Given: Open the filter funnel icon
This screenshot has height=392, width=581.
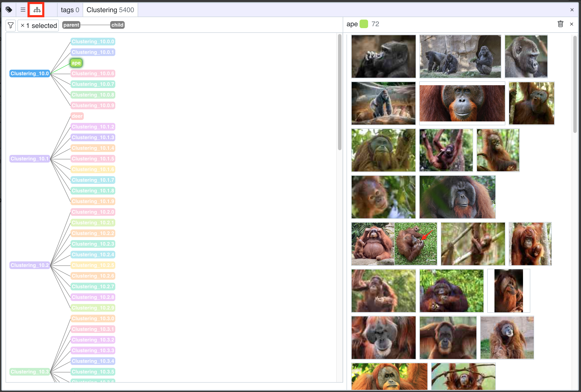Looking at the screenshot, I should [x=10, y=26].
